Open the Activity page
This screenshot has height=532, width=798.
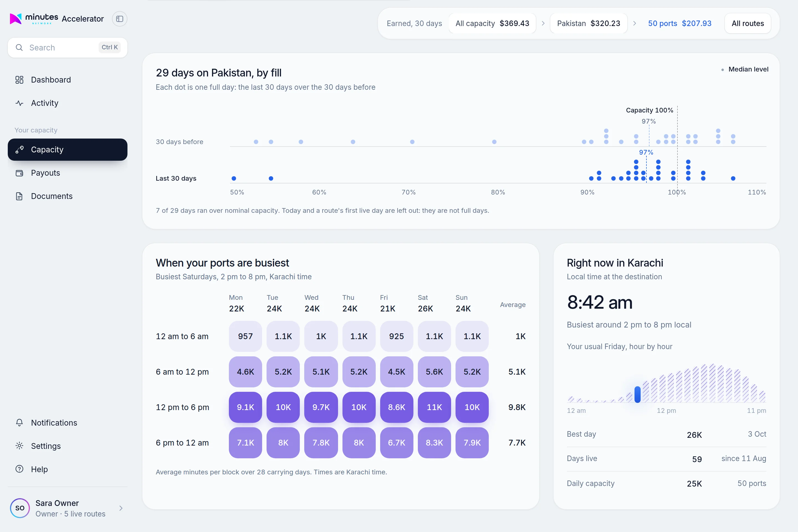68,103
